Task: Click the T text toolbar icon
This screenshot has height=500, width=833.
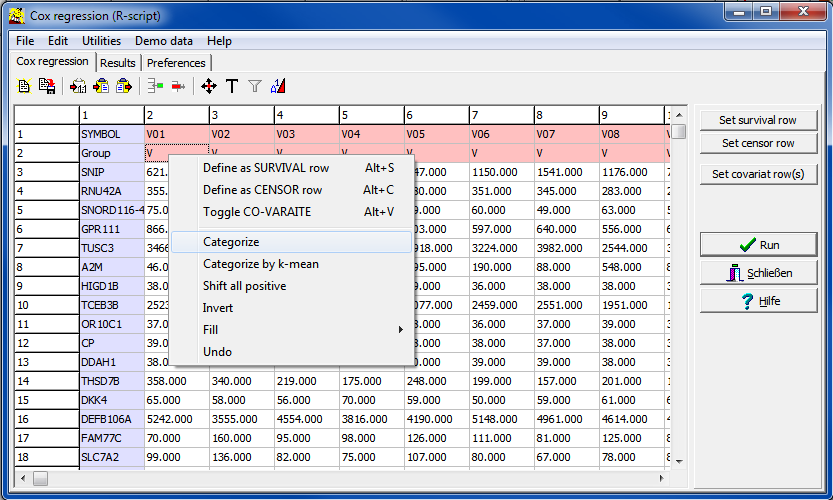Action: (232, 86)
